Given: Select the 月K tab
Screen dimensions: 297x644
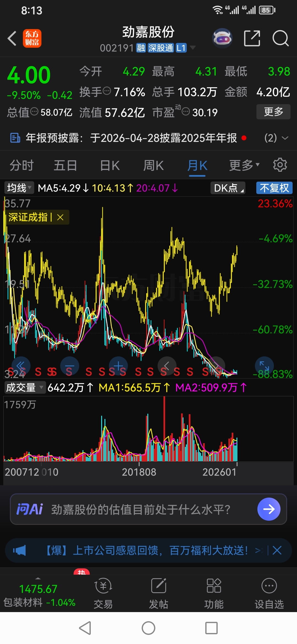Looking at the screenshot, I should coord(197,165).
